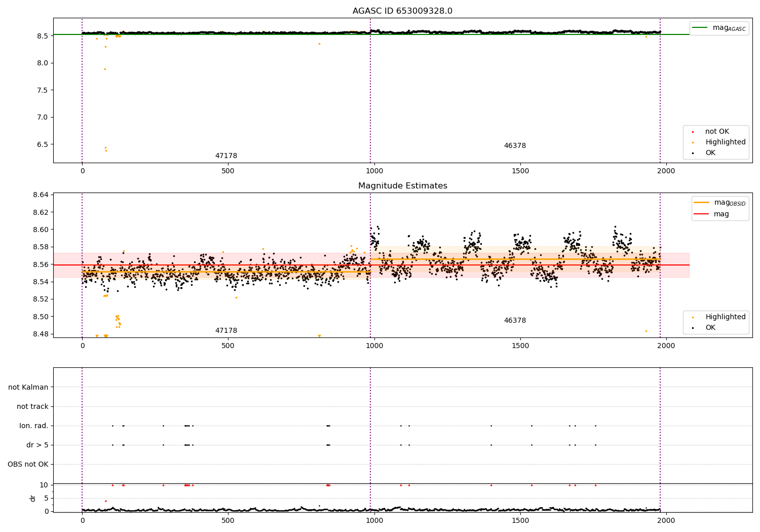Click the 47178 obsid label in top plot
This screenshot has width=760, height=532.
(x=226, y=156)
